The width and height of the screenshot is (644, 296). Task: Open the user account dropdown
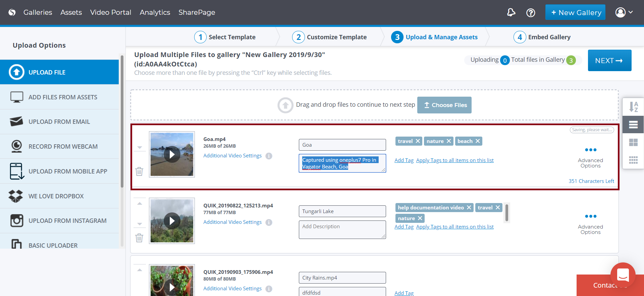624,12
